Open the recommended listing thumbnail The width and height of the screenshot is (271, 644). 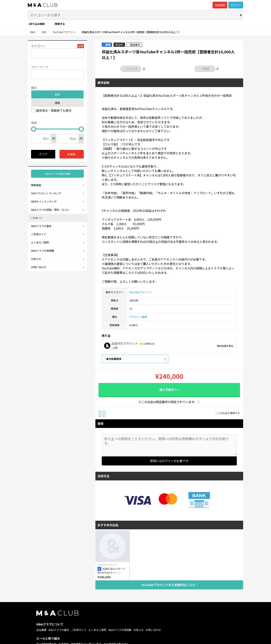point(112,546)
